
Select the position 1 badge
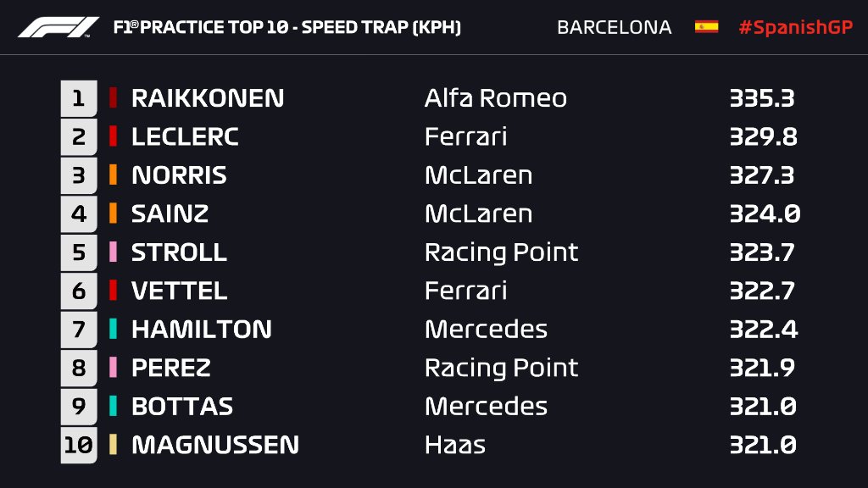79,98
